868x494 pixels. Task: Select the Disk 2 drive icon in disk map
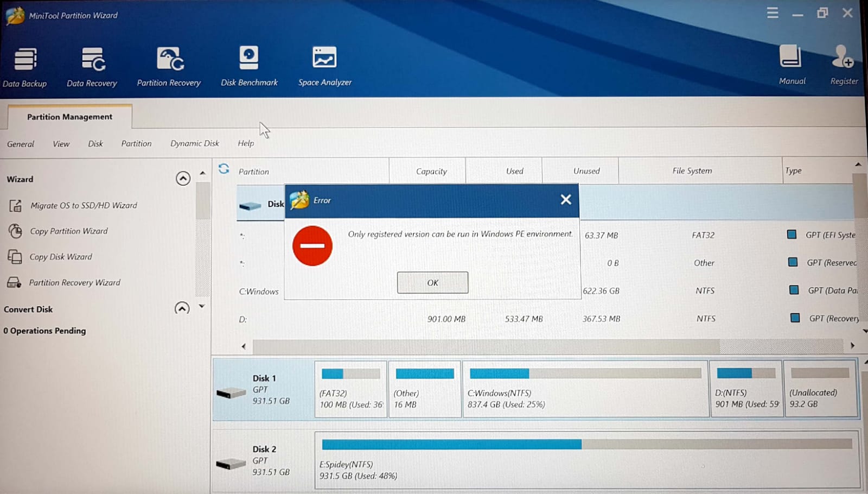(231, 464)
